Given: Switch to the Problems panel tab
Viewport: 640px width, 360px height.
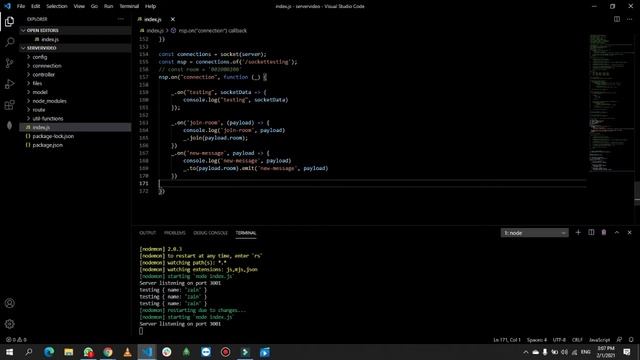Looking at the screenshot, I should (175, 233).
